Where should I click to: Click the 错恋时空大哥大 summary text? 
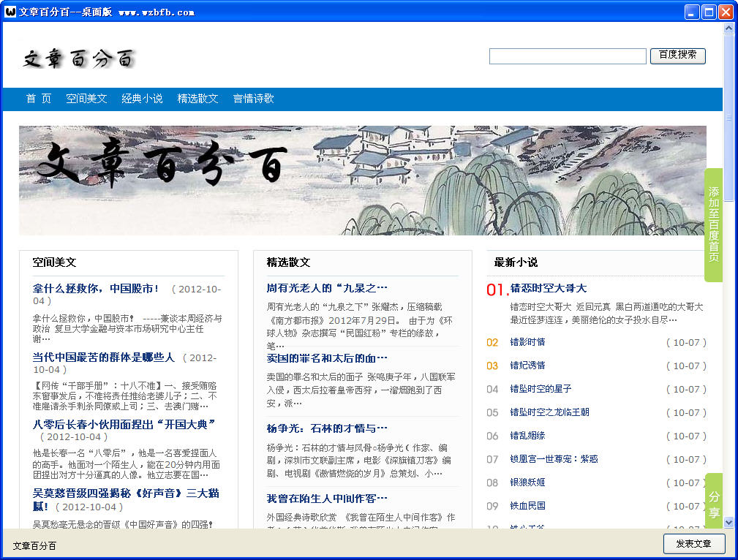(x=606, y=314)
